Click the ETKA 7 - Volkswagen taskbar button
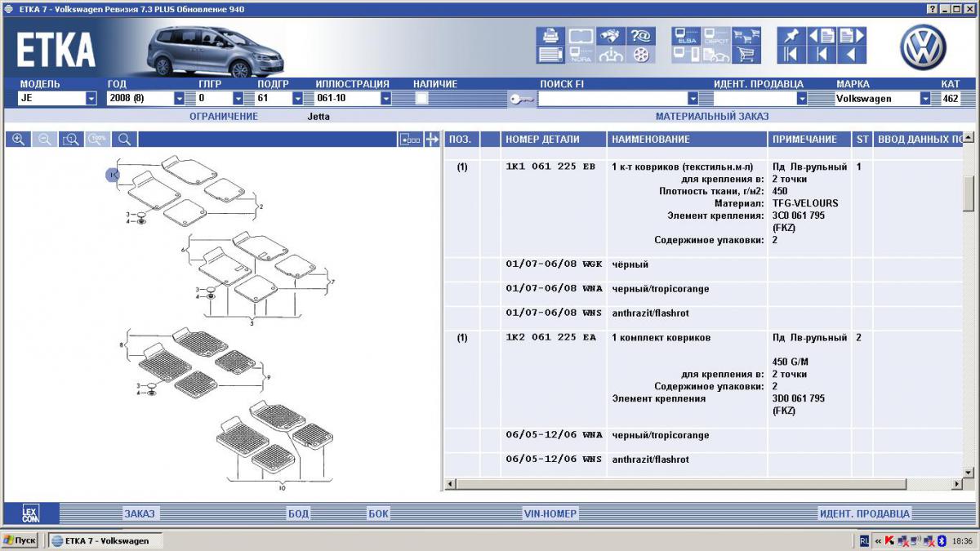980x551 pixels. pyautogui.click(x=105, y=540)
